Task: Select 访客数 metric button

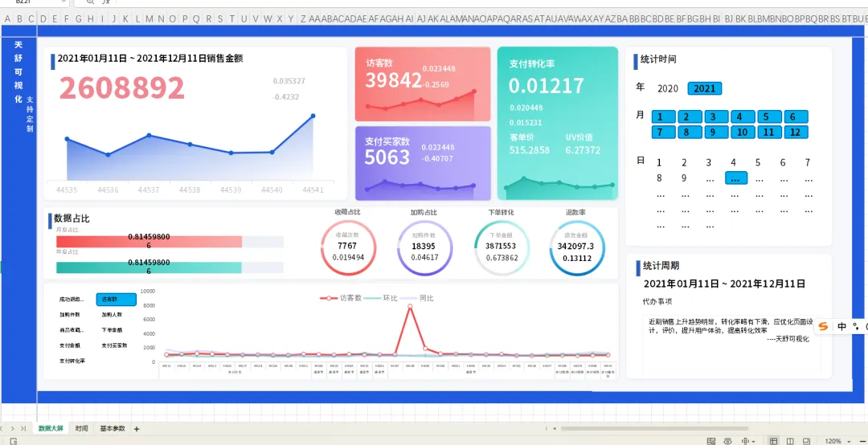Action: point(116,300)
